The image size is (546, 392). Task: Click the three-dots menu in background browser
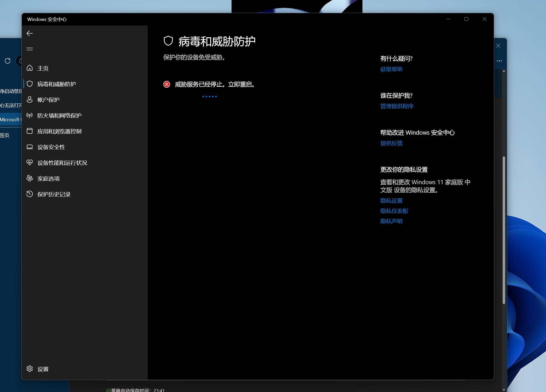pyautogui.click(x=499, y=61)
